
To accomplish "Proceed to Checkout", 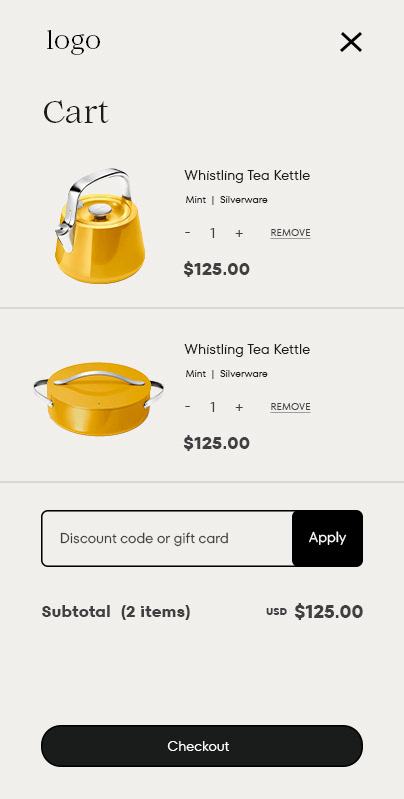I will coord(202,746).
